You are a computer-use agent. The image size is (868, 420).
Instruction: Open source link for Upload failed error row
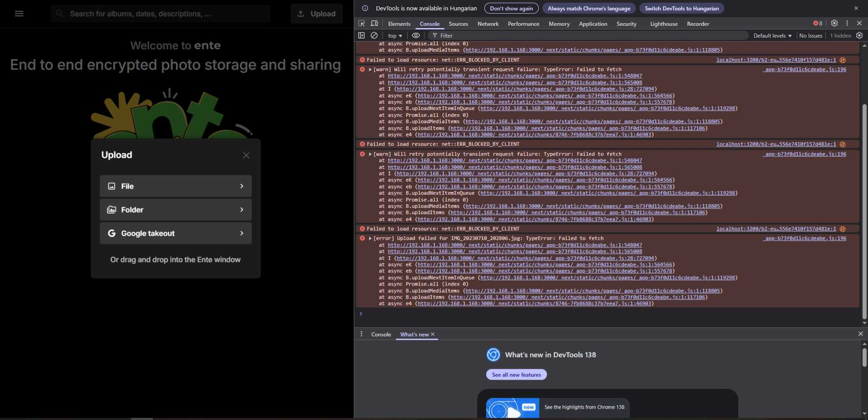[x=805, y=238]
